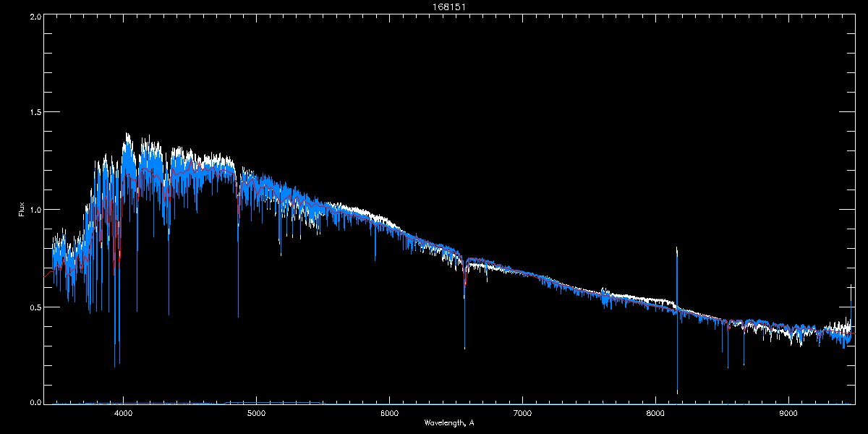Select the 6000 x-axis tick label
The image size is (868, 434).
(x=389, y=414)
